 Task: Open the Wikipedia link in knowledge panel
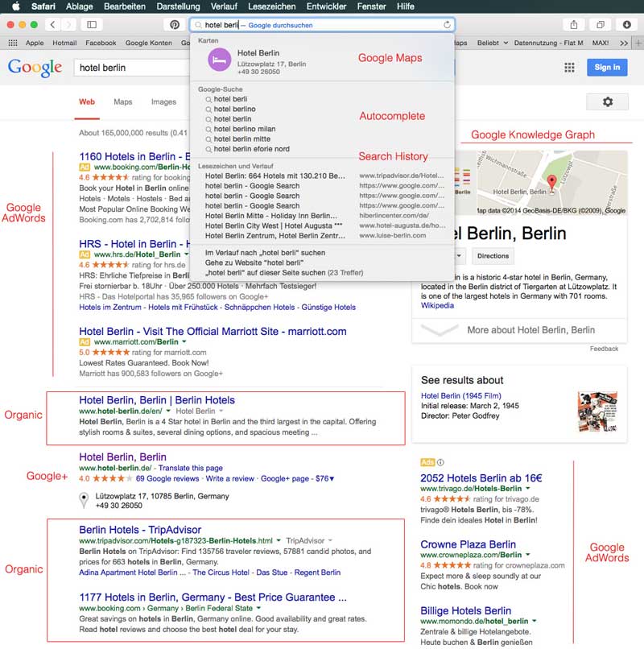(437, 306)
